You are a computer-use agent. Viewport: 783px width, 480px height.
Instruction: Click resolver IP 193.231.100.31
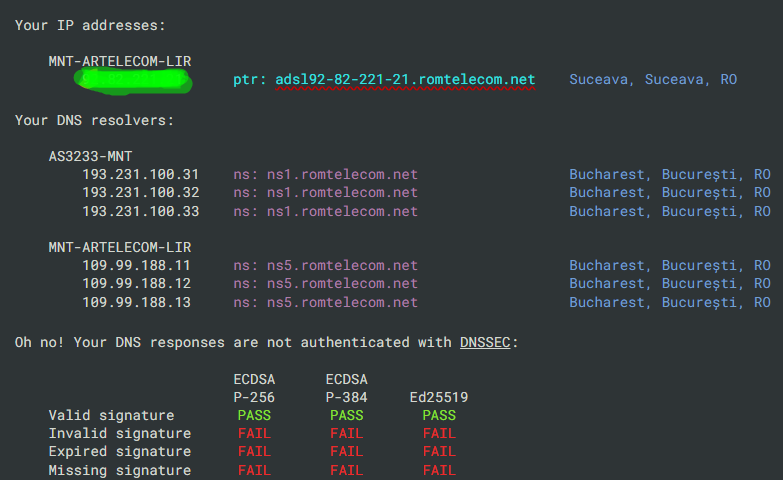pos(141,175)
